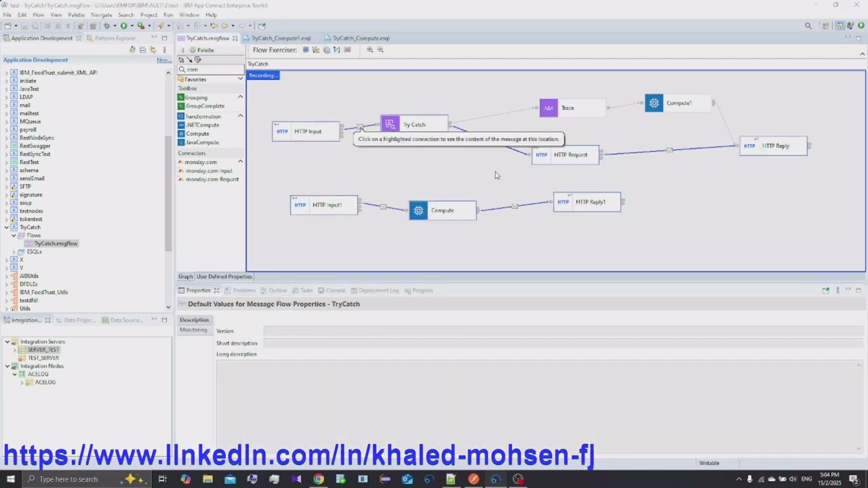Zoom out on the flow canvas
868x488 pixels.
(x=380, y=49)
